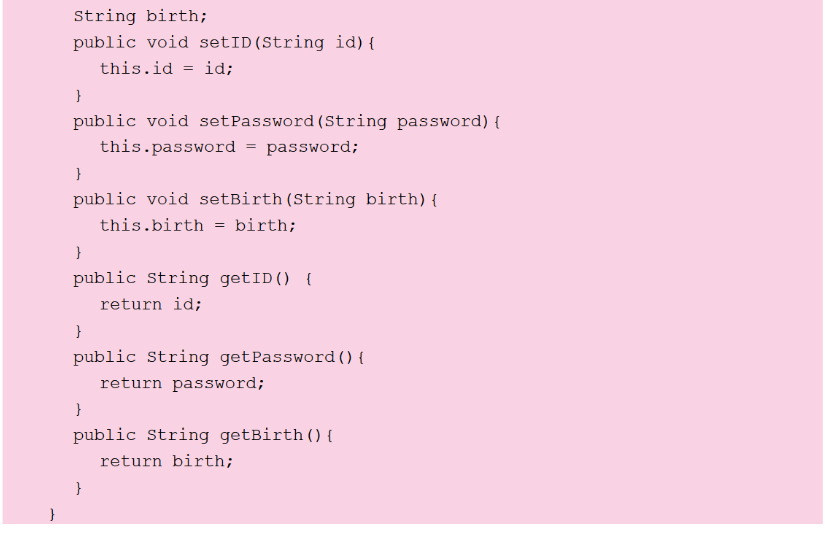Click the setPassword method name

(257, 121)
